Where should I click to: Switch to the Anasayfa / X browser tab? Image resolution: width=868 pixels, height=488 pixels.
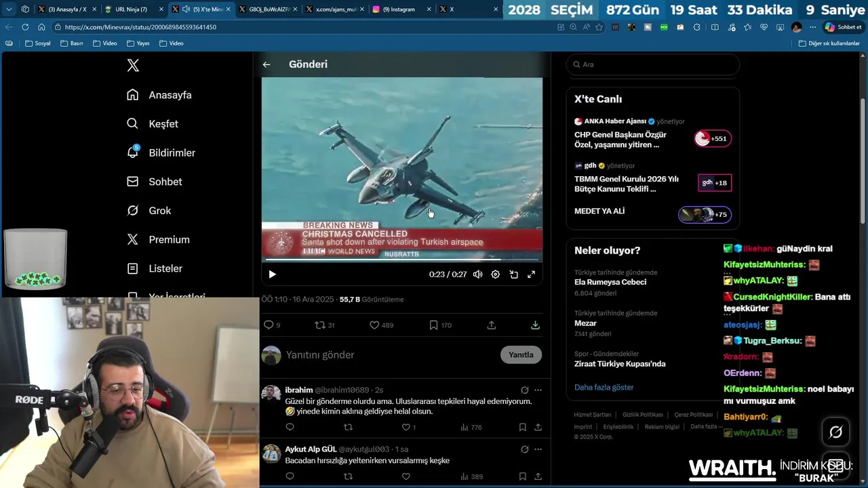coord(67,9)
